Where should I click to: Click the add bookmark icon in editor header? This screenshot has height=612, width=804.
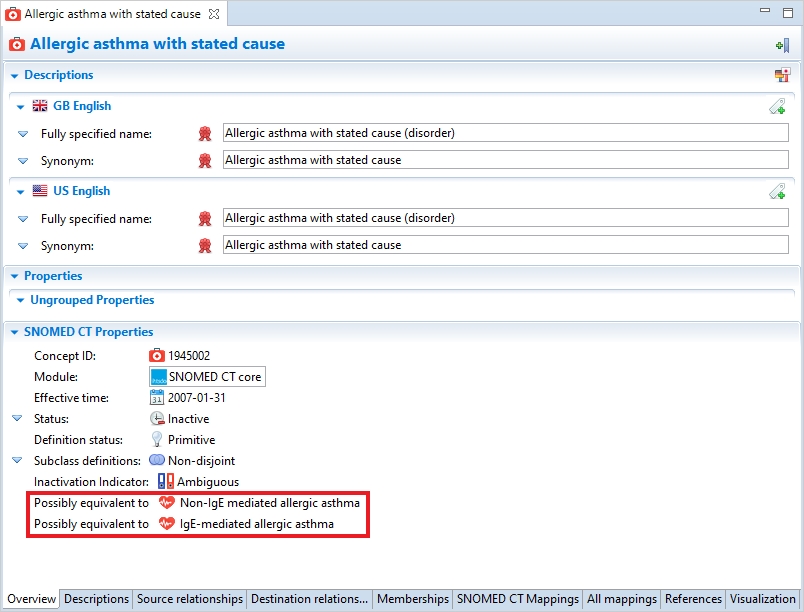point(782,45)
